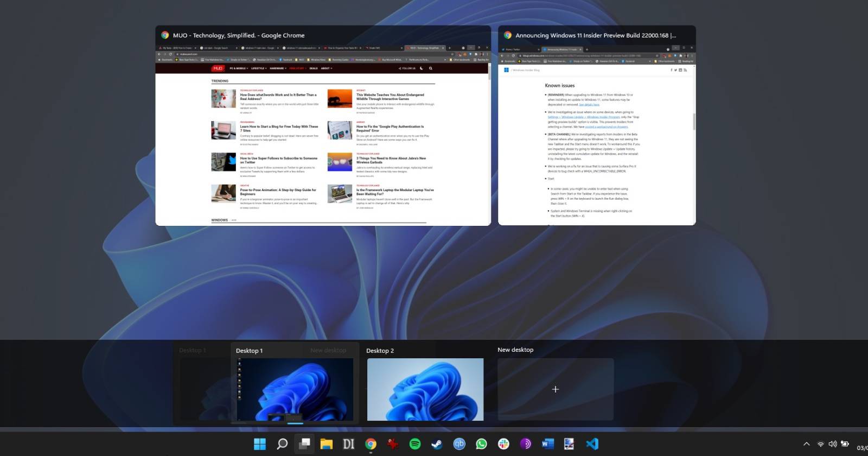Open qBittorrent from the taskbar
Screen dimensions: 868x456
click(x=459, y=444)
